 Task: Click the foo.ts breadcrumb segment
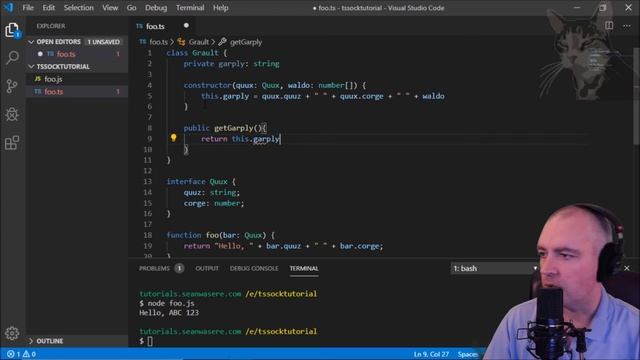[x=158, y=42]
